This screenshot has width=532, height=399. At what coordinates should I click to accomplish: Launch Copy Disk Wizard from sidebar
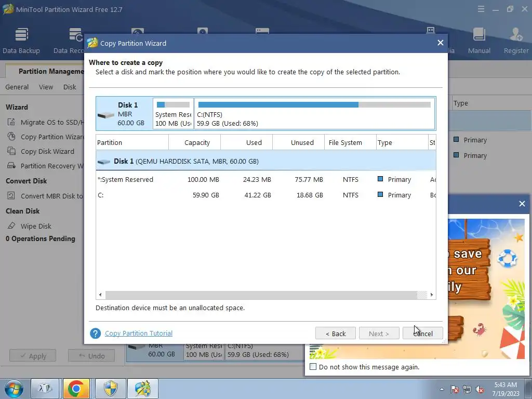(41, 151)
